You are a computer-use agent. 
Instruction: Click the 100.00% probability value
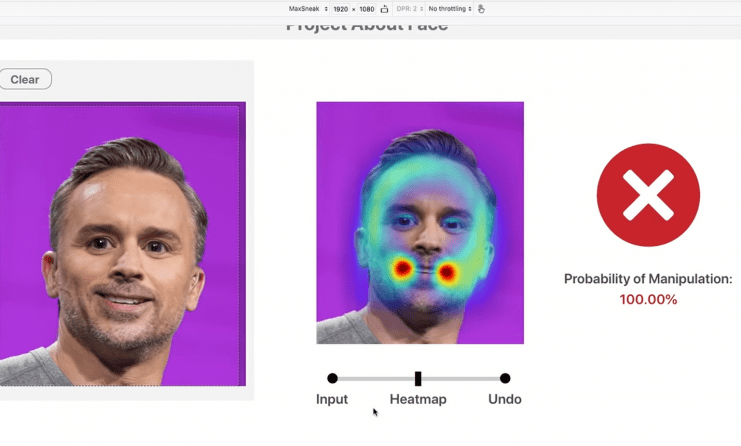point(648,299)
